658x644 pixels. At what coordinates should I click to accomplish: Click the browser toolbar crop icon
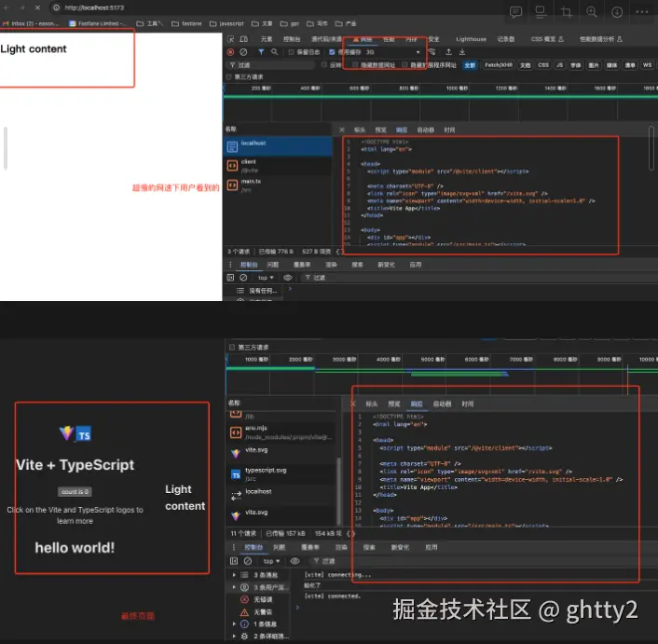[x=567, y=12]
